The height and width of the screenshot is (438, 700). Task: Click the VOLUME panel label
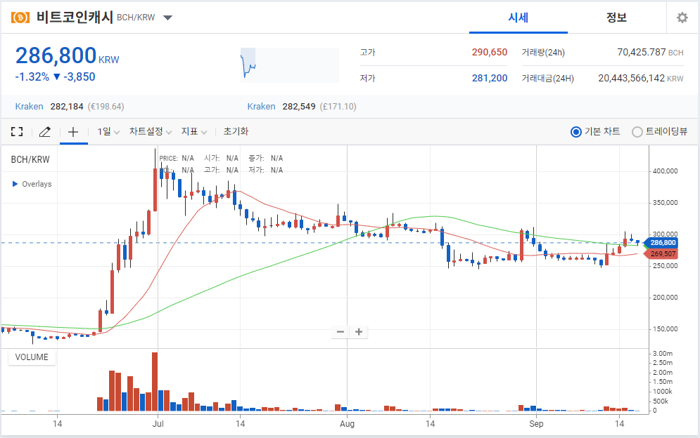pyautogui.click(x=32, y=357)
